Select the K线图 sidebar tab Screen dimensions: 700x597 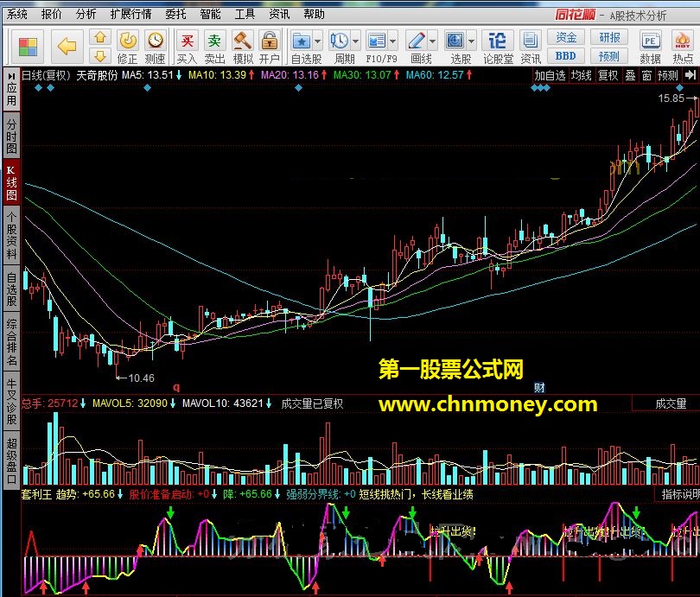11,182
